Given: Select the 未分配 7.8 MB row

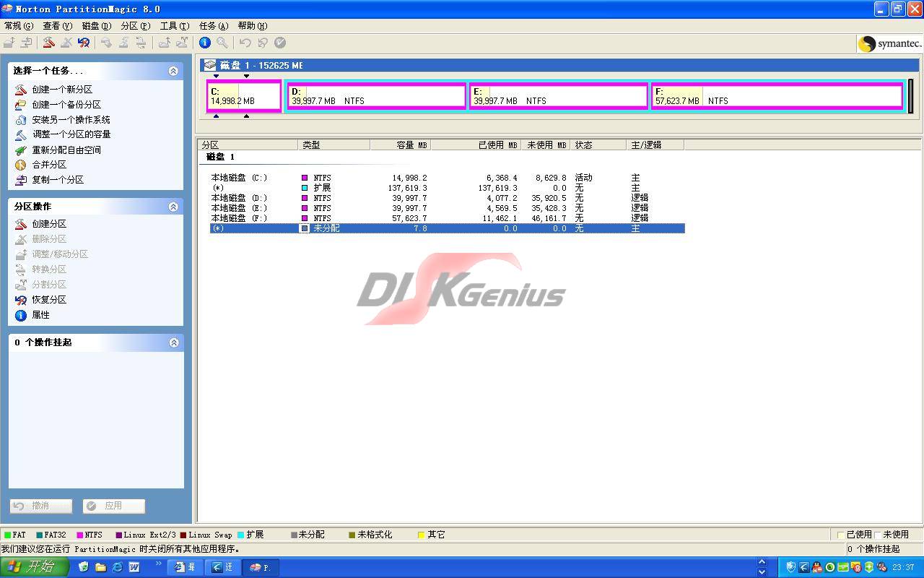Looking at the screenshot, I should coord(447,228).
